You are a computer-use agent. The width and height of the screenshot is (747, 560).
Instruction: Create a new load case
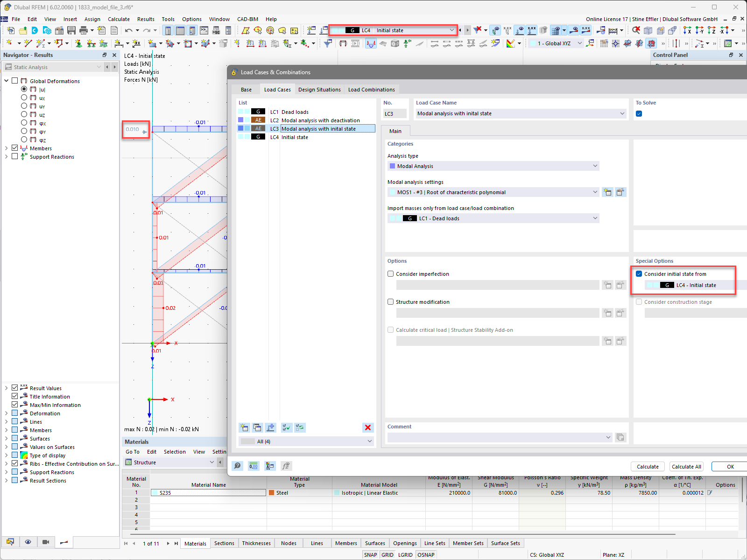(x=244, y=427)
